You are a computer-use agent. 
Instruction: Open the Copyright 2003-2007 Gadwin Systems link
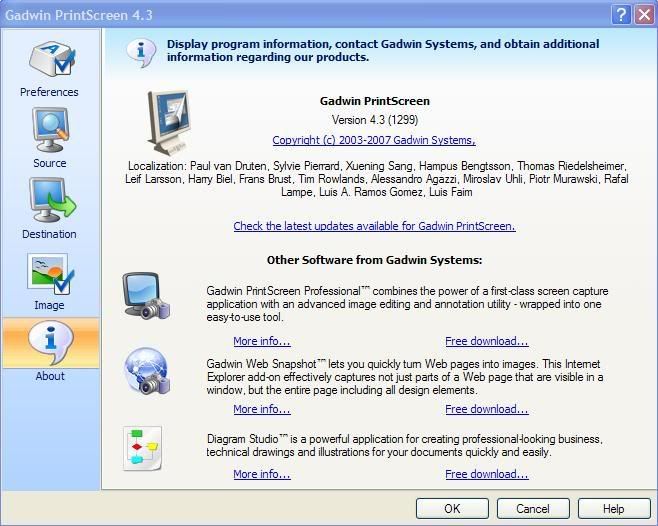click(x=374, y=140)
